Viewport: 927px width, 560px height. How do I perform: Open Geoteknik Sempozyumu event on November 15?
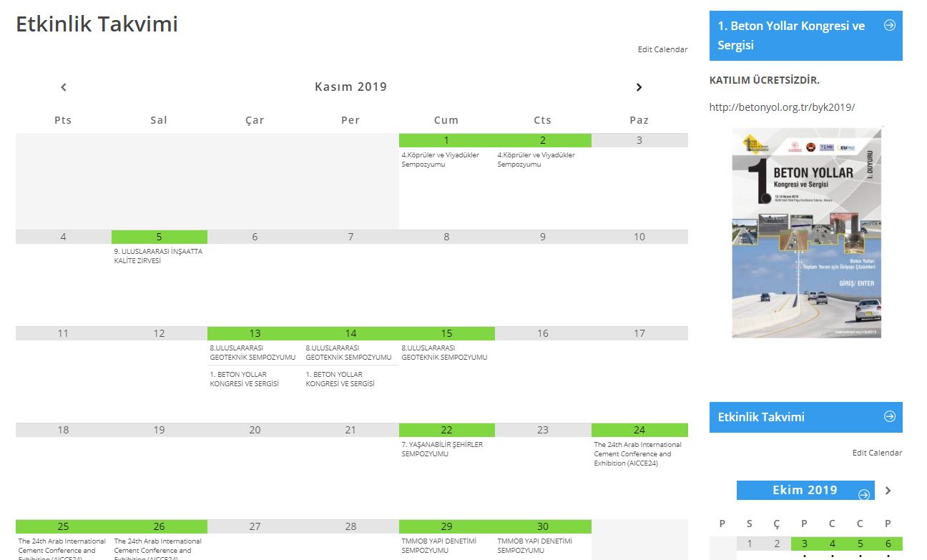(444, 353)
